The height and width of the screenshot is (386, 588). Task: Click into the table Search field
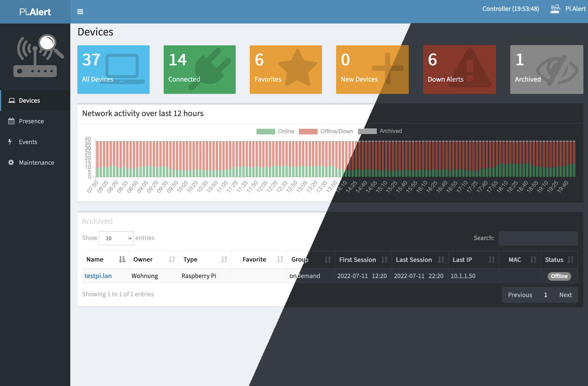point(538,238)
